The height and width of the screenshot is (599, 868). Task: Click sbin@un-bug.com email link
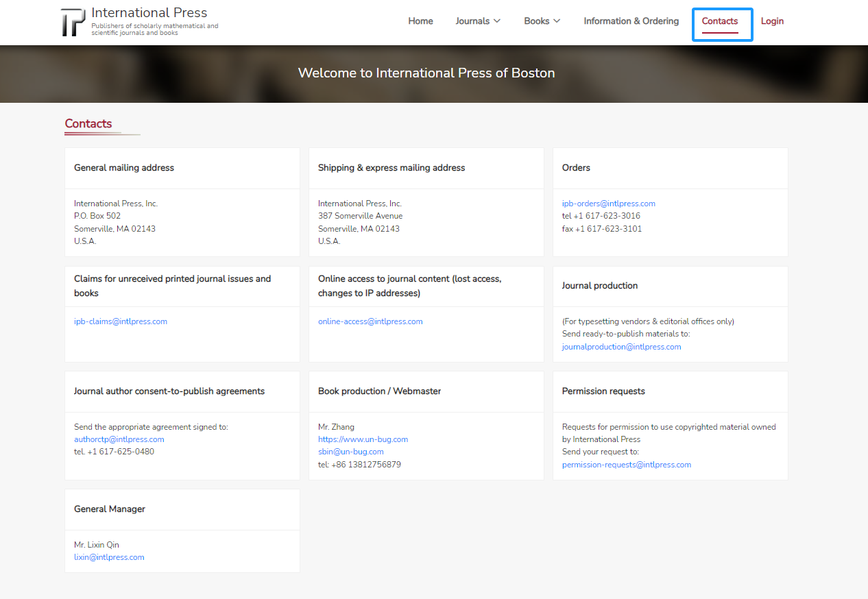pos(351,452)
